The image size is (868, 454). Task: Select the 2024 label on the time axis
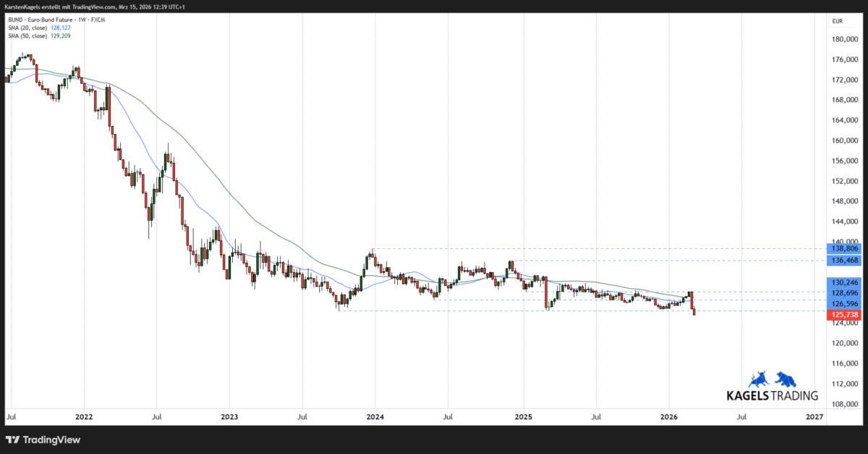pyautogui.click(x=375, y=417)
